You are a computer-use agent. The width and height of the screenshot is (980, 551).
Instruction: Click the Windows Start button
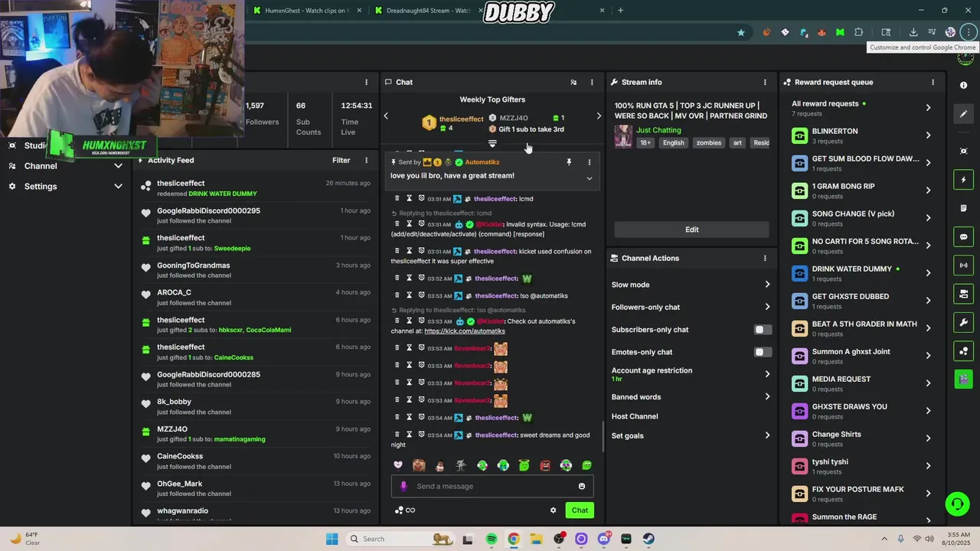tap(332, 539)
